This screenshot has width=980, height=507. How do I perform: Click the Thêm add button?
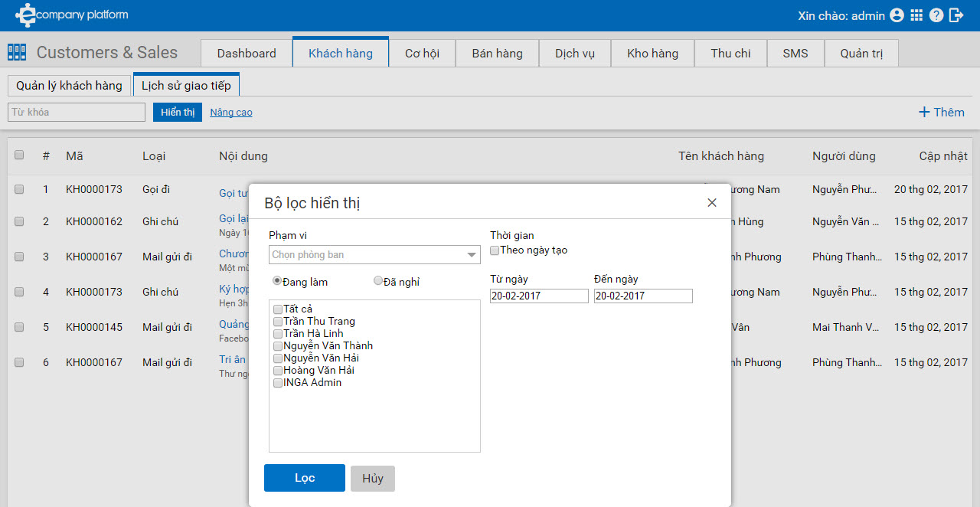point(942,112)
